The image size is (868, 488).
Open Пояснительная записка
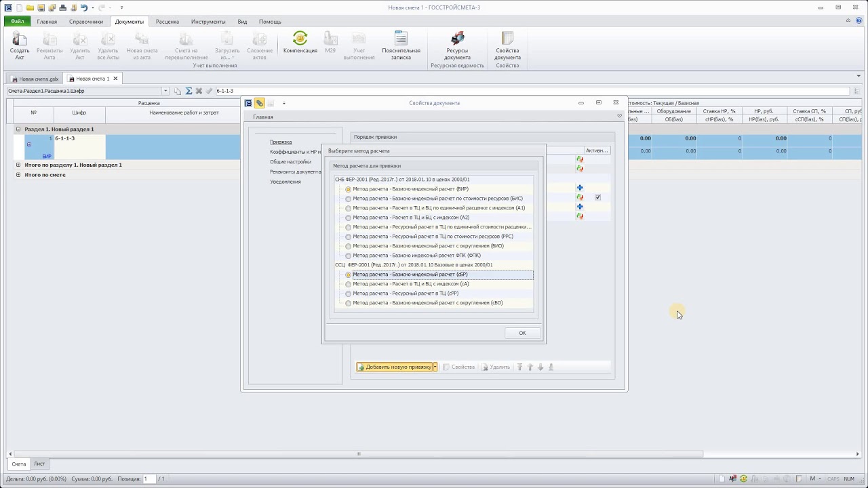point(401,45)
